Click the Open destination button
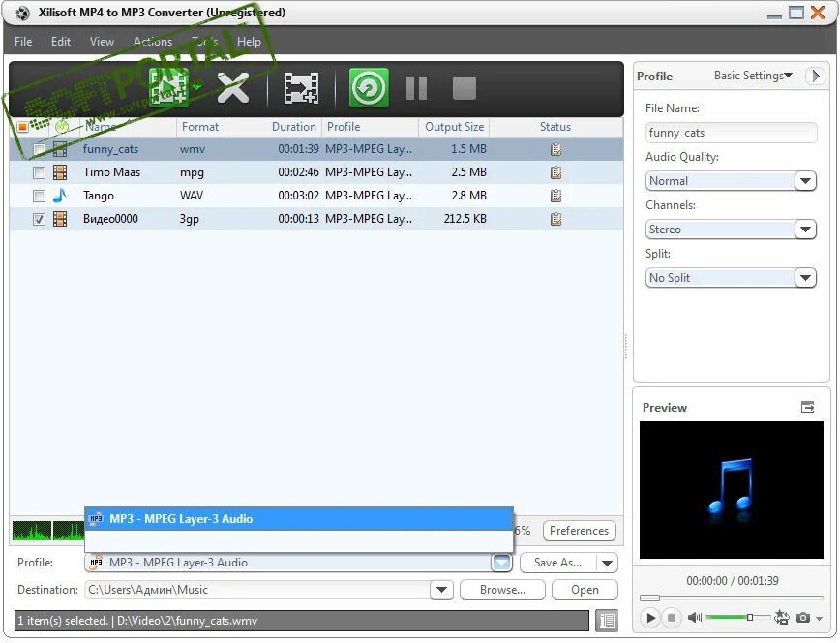This screenshot has height=643, width=840. click(585, 590)
